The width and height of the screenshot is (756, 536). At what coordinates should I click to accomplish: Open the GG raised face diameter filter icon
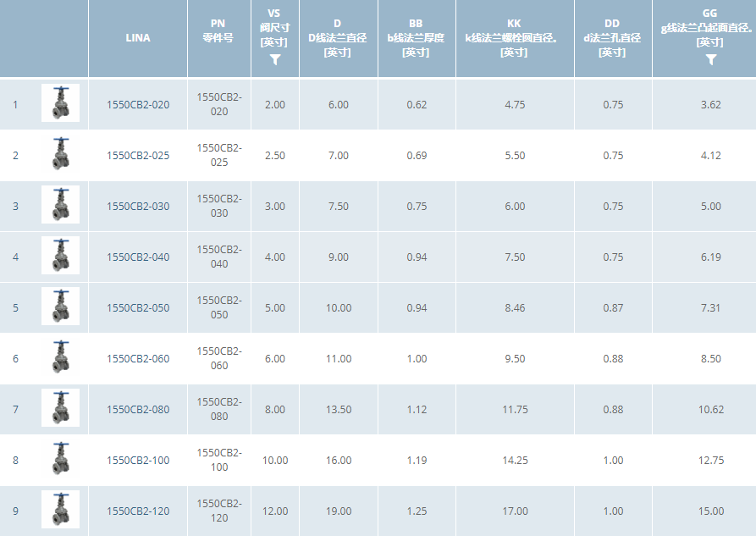point(710,60)
